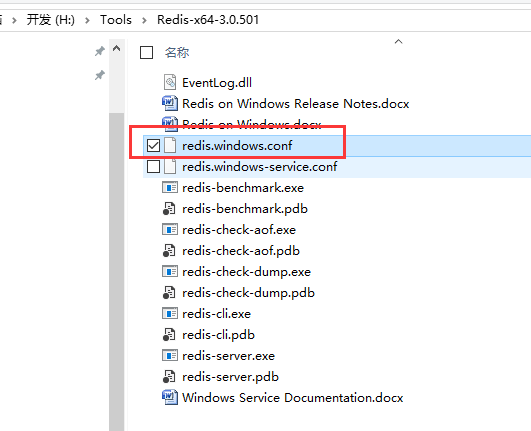
Task: Click the redis-cli.pdb file icon
Action: [169, 335]
